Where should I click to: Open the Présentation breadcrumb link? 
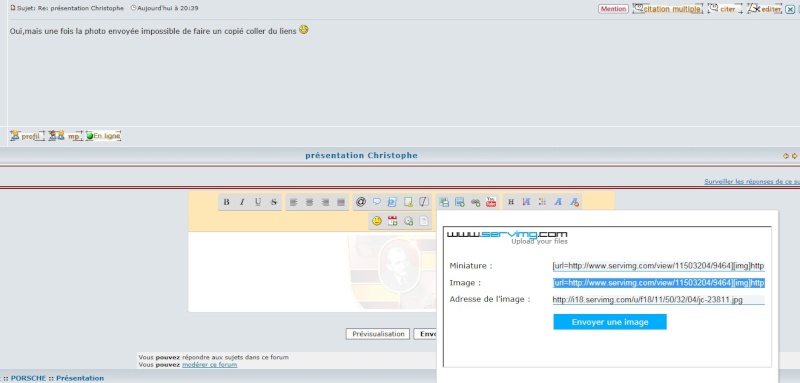coord(80,378)
